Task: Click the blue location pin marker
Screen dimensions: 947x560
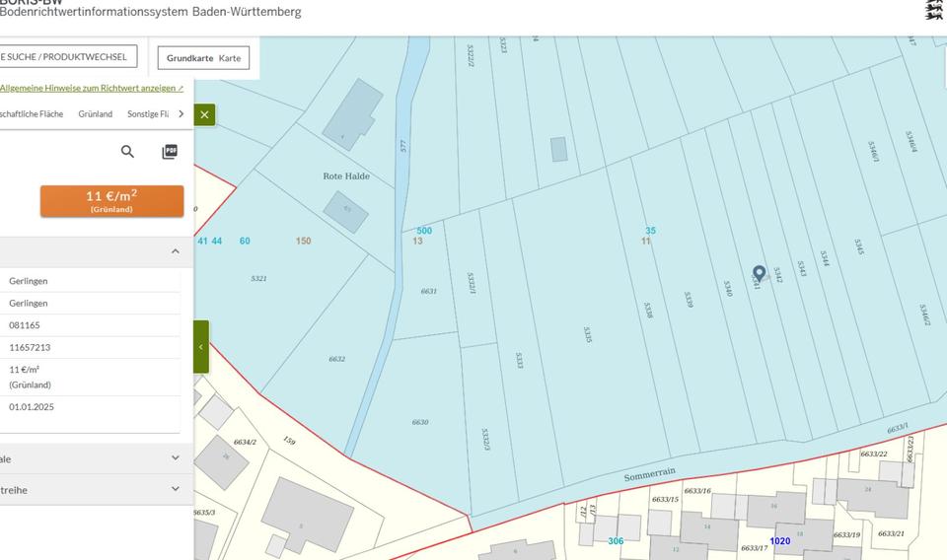Action: coord(759,273)
